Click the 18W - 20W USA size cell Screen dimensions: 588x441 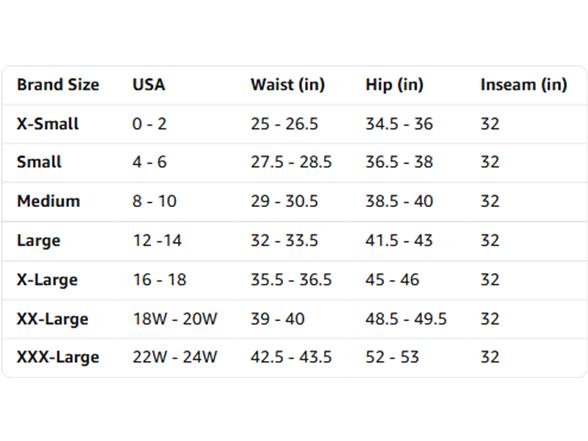point(175,319)
